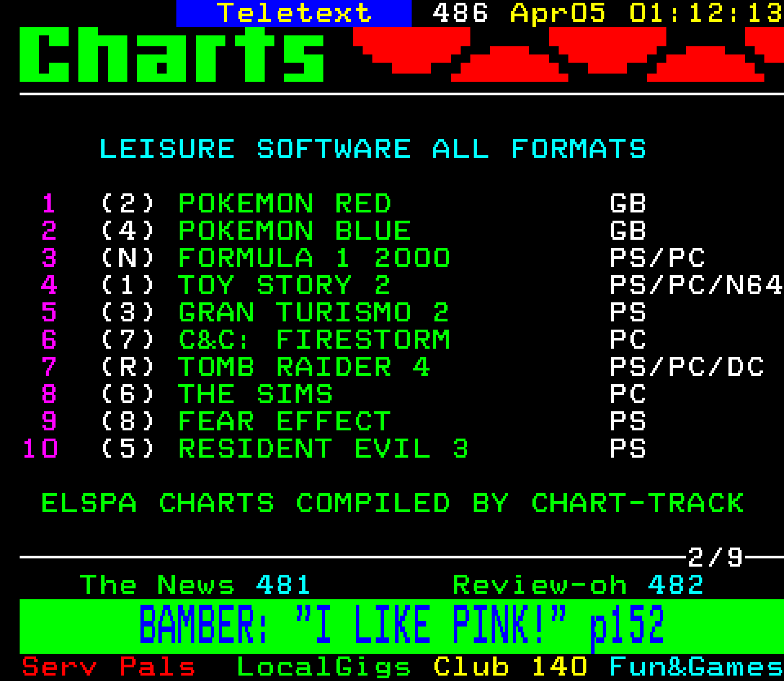Click magenta rank number 9
784x681 pixels.
(x=49, y=422)
